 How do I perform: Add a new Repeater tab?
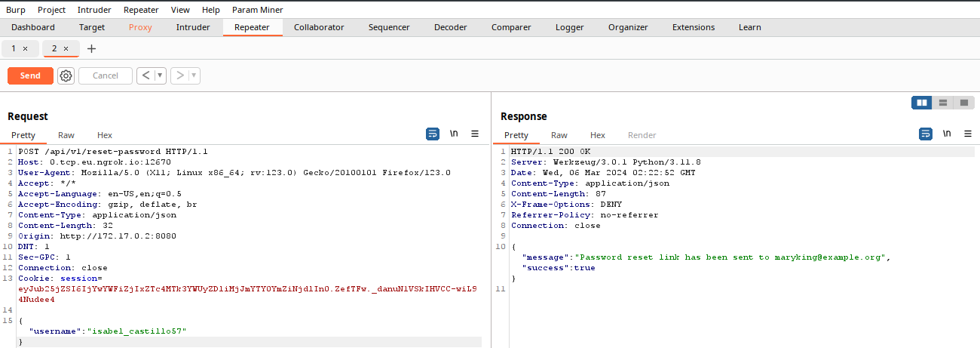(92, 48)
